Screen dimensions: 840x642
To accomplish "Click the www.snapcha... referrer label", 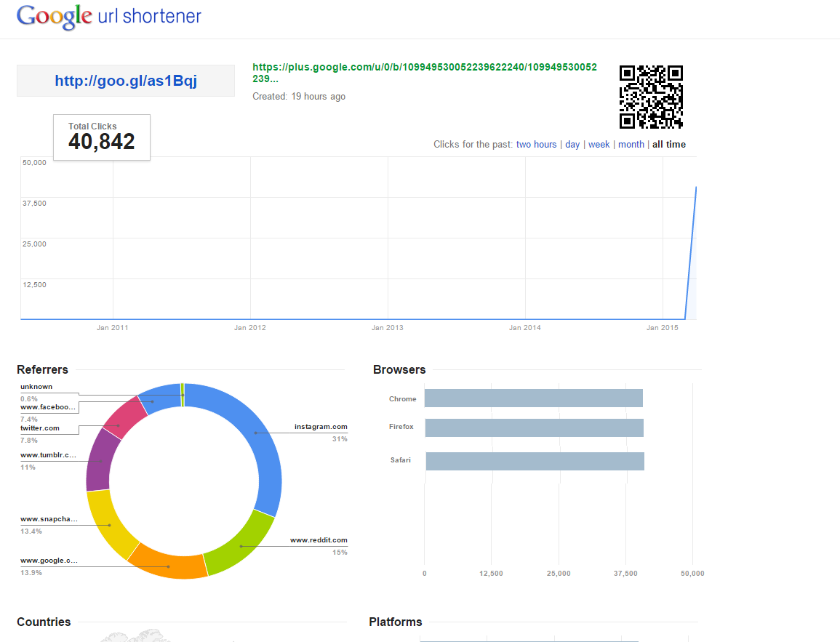I will pyautogui.click(x=49, y=519).
